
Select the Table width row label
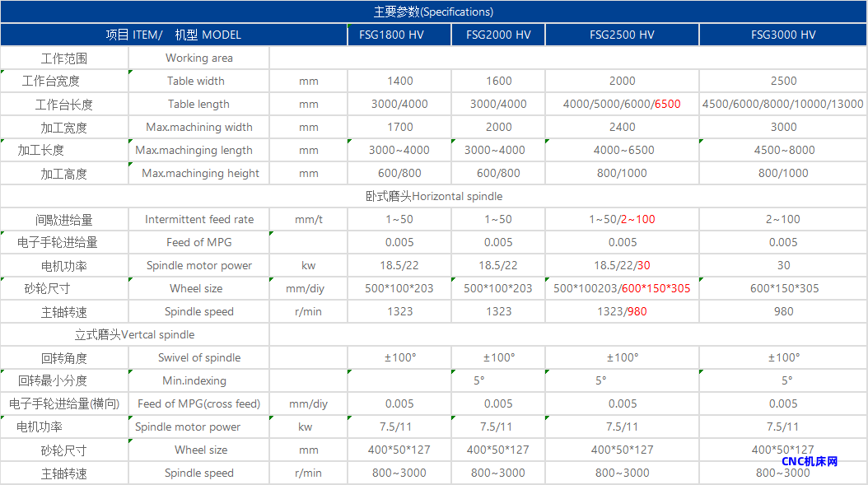[196, 81]
